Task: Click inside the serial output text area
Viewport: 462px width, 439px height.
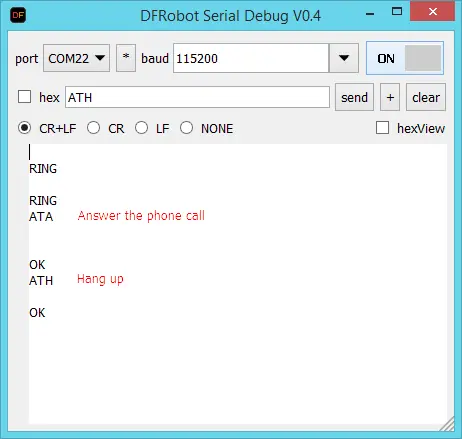Action: click(238, 284)
